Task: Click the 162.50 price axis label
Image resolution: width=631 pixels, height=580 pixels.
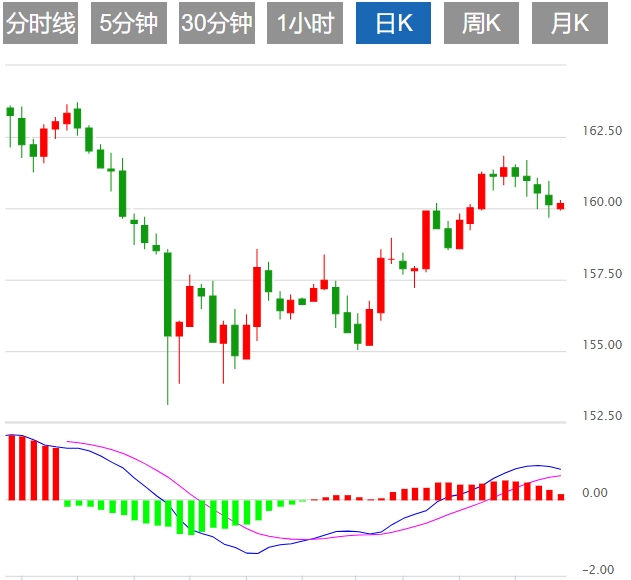Action: [x=601, y=132]
